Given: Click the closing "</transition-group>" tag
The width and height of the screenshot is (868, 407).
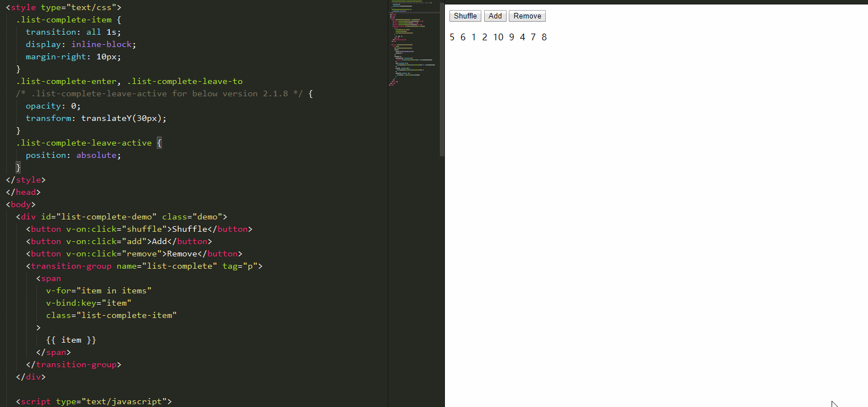Looking at the screenshot, I should 73,364.
